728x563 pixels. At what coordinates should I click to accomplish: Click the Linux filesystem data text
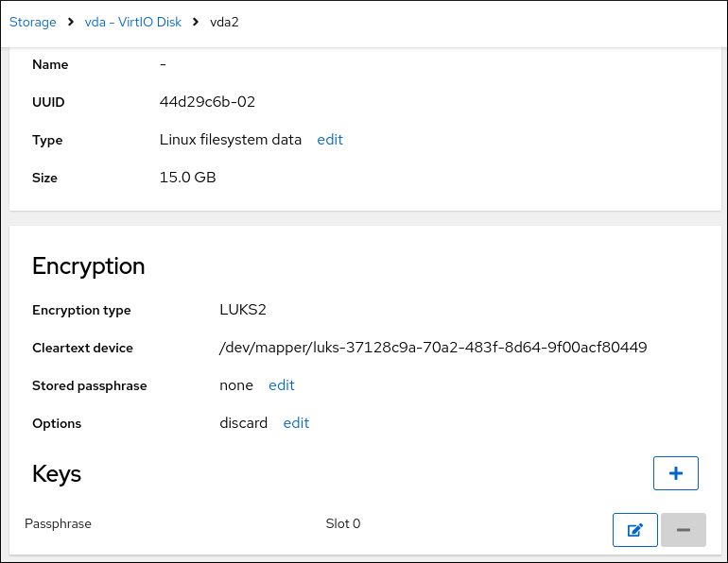click(231, 140)
